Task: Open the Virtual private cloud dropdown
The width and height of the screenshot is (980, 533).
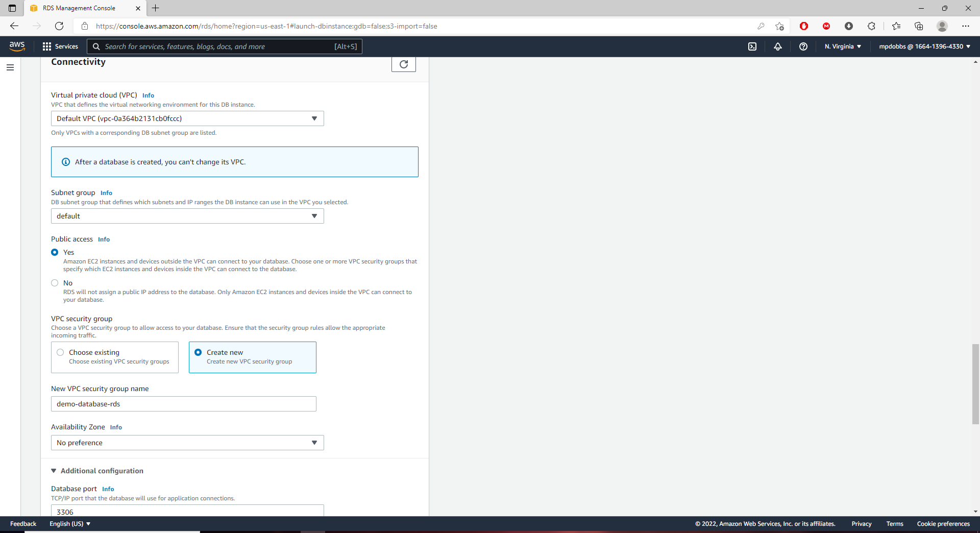Action: pos(187,118)
